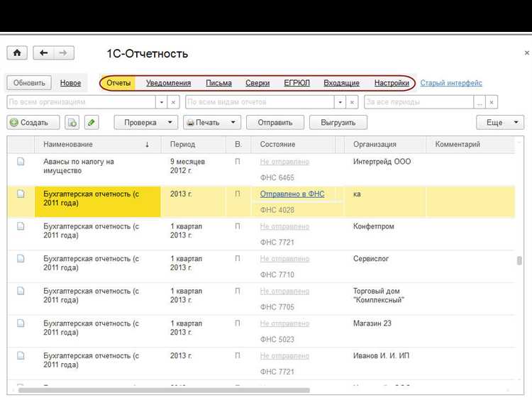Image resolution: width=532 pixels, height=400 pixels.
Task: Switch to the Письма tab
Action: point(219,83)
